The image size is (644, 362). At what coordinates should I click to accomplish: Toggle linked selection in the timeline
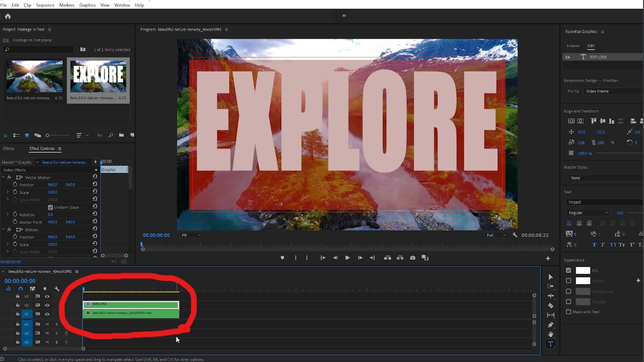click(33, 288)
